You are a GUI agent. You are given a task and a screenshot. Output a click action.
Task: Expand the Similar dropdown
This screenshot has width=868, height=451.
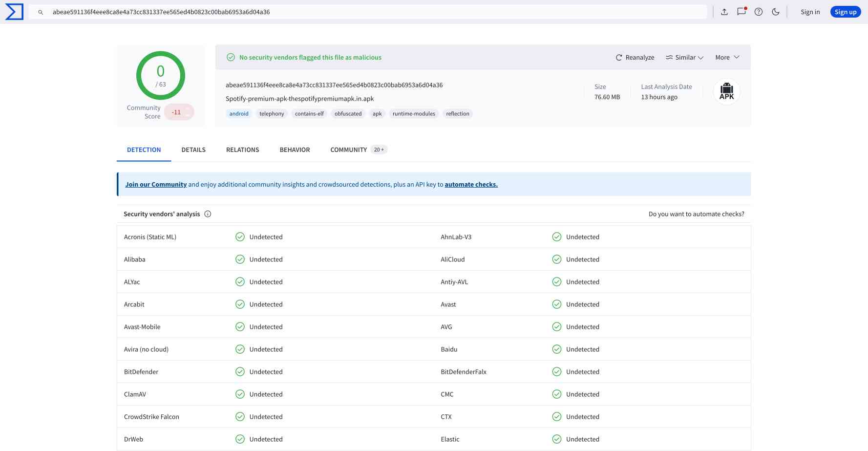point(684,58)
